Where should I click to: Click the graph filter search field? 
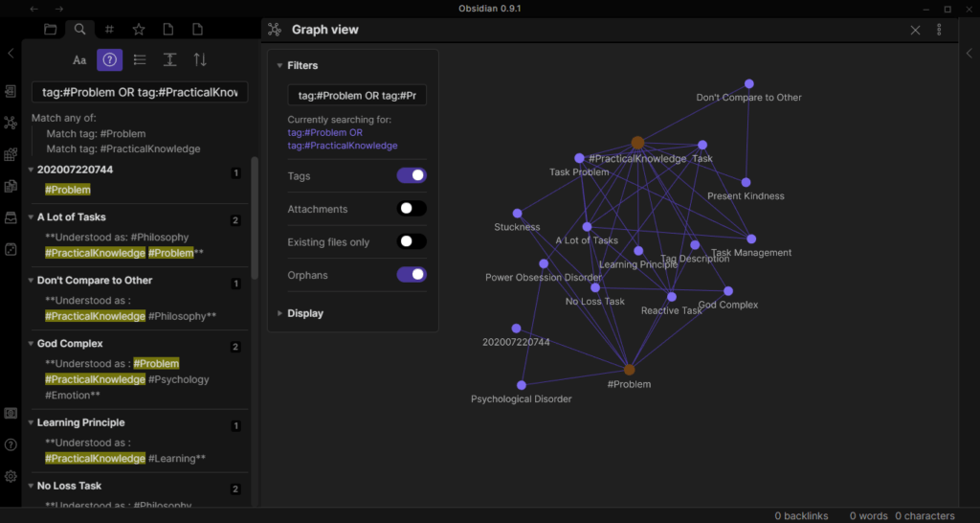point(357,96)
